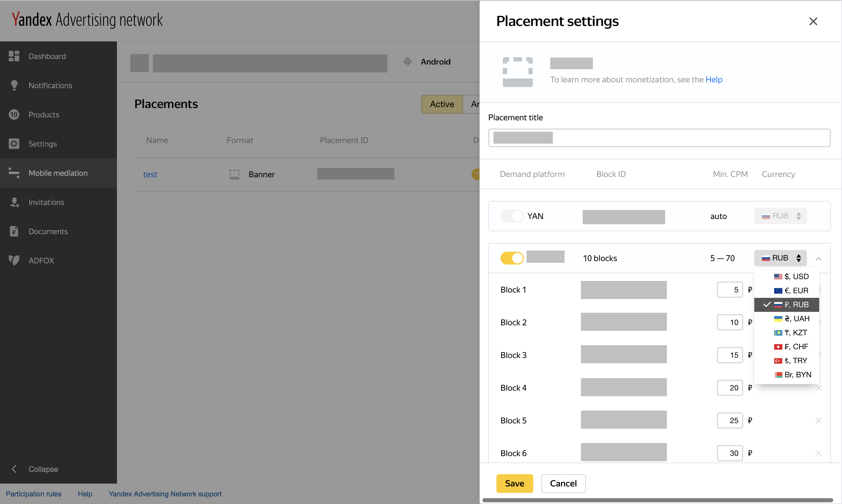Open the active RUB currency dropdown
The width and height of the screenshot is (842, 504).
780,258
